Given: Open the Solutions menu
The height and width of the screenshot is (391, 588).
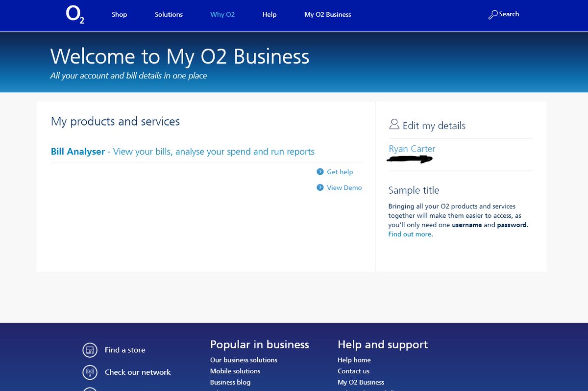Looking at the screenshot, I should click(x=169, y=15).
